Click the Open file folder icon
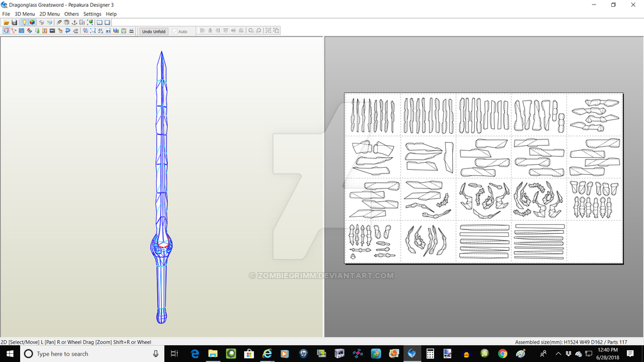This screenshot has width=644, height=362. click(6, 23)
